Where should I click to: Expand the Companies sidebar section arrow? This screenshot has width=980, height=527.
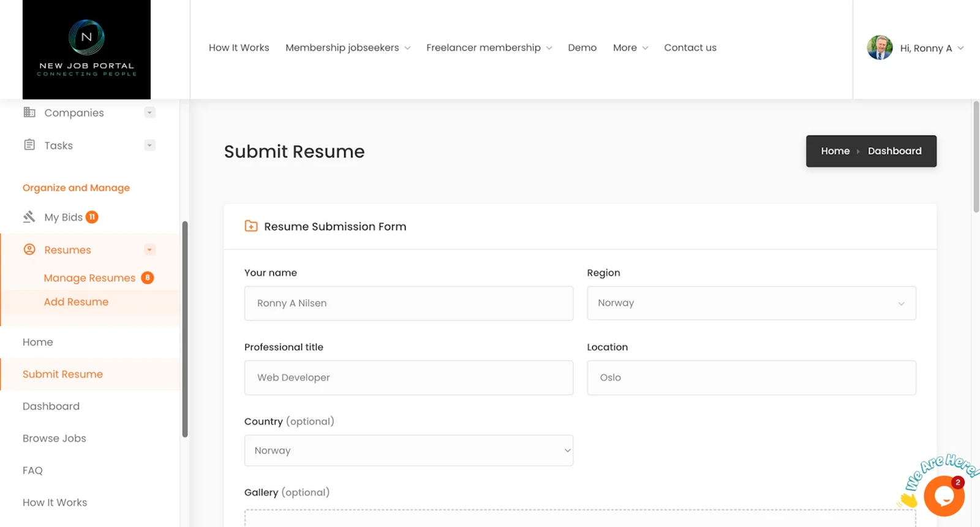click(x=149, y=113)
